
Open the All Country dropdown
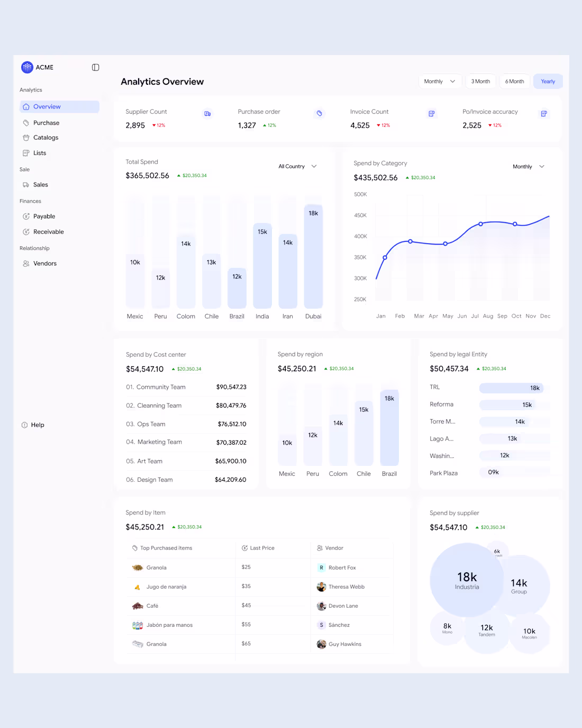coord(297,166)
